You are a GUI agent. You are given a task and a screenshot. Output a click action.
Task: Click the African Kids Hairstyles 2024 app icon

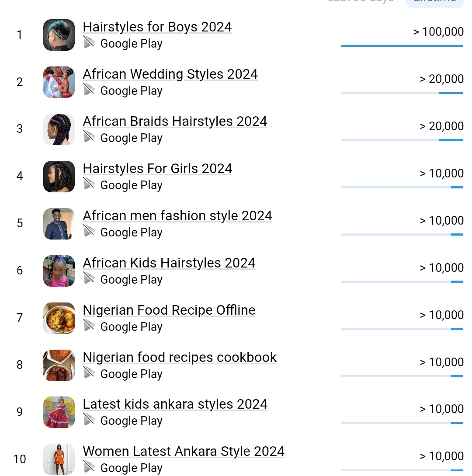pyautogui.click(x=59, y=271)
